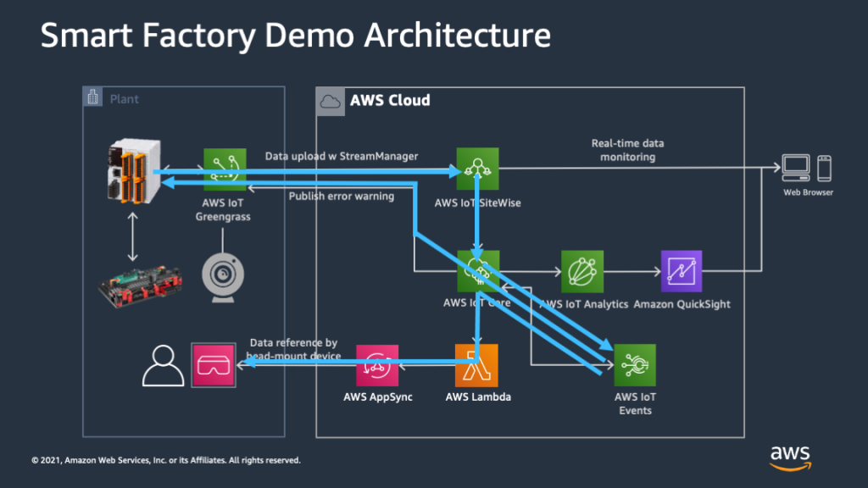Click the Real-time data monitoring label

[x=627, y=149]
